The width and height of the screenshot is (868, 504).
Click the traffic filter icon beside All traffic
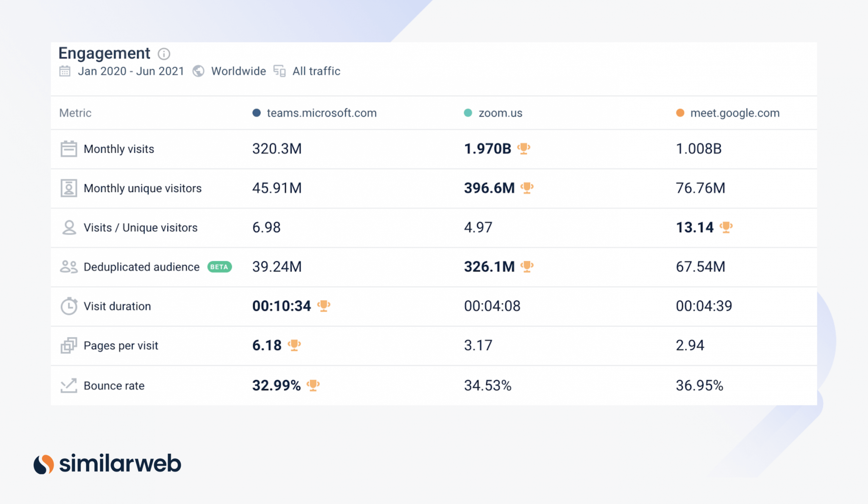click(x=280, y=71)
